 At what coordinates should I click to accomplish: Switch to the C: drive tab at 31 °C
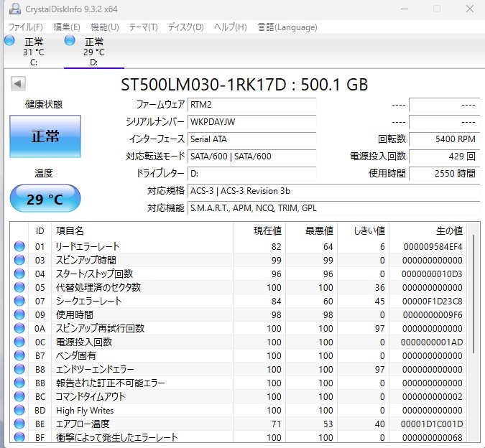(33, 51)
